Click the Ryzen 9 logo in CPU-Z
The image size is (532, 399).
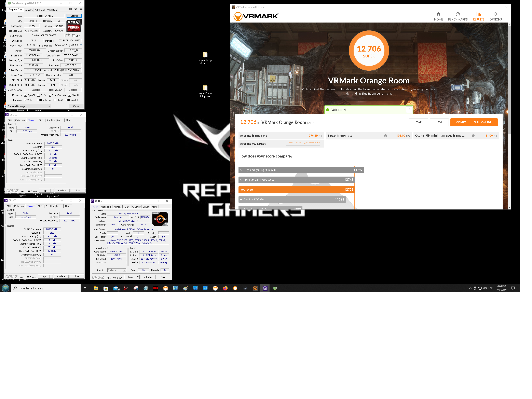pyautogui.click(x=160, y=219)
